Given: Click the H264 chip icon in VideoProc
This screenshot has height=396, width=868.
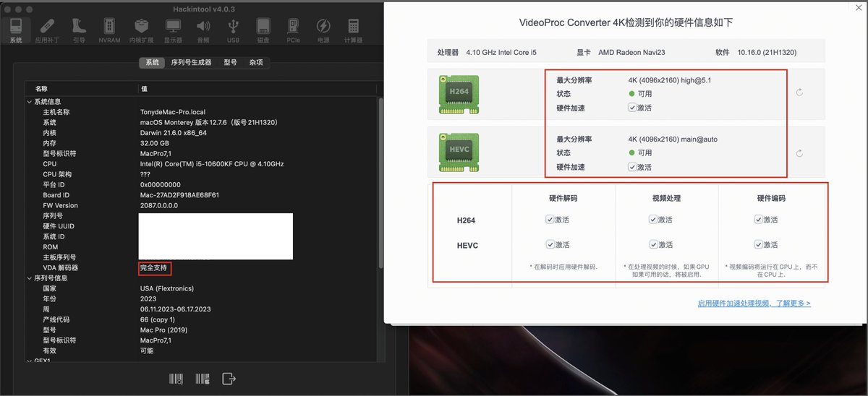Looking at the screenshot, I should (459, 93).
